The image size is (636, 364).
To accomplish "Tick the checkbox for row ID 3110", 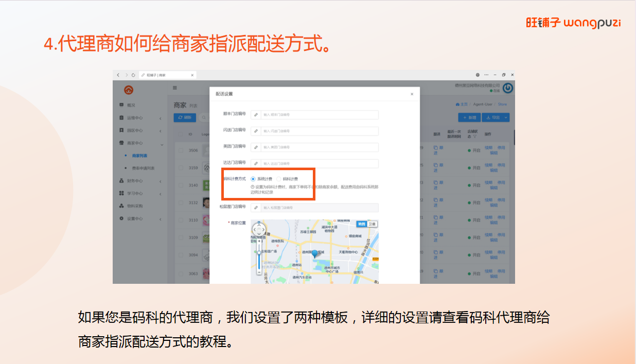I will (x=181, y=220).
